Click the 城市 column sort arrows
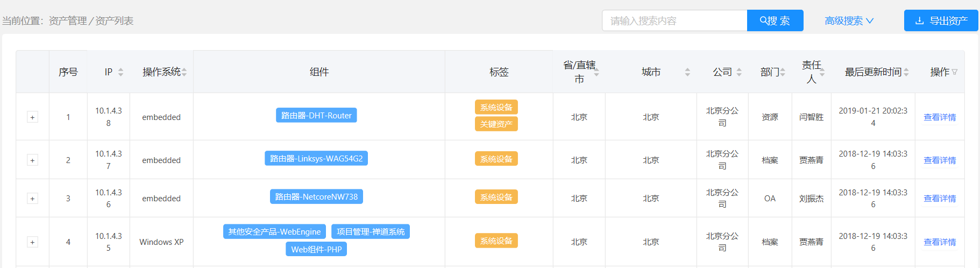The height and width of the screenshot is (268, 980). (x=687, y=72)
